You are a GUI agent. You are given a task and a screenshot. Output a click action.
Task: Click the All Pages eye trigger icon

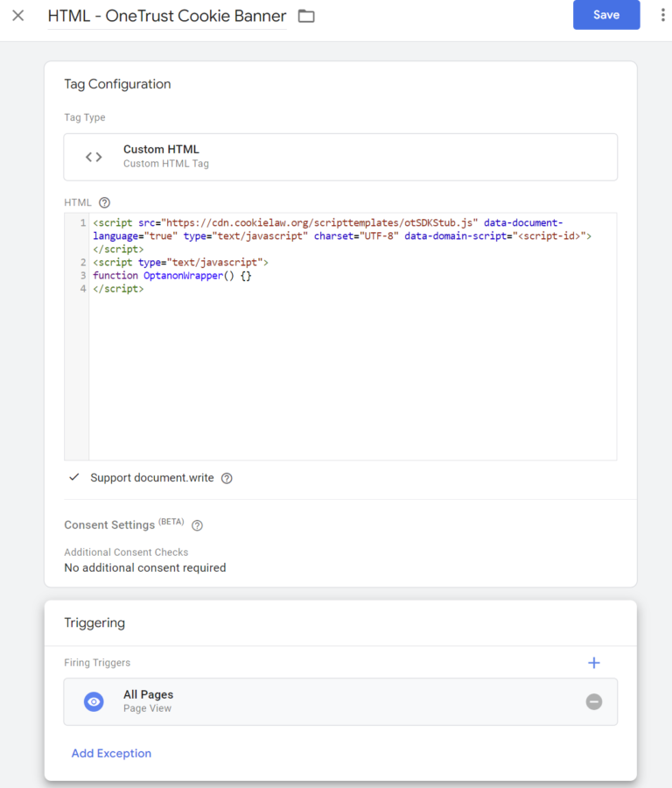(94, 701)
